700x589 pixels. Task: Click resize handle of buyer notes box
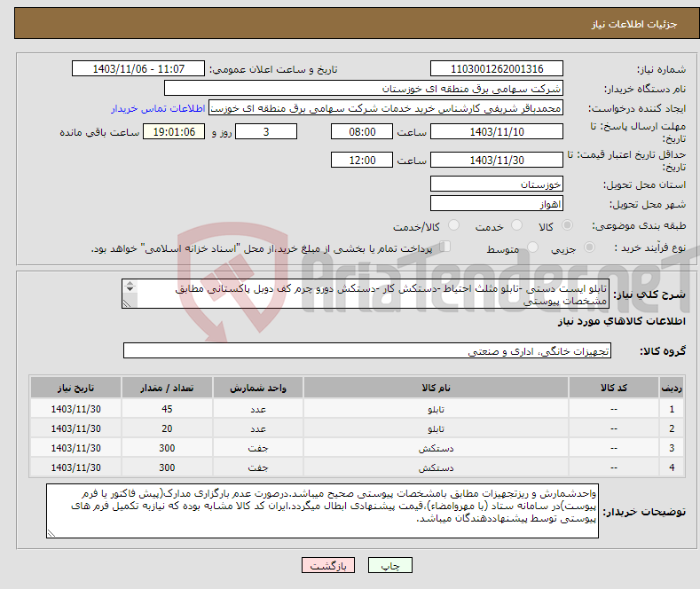pos(51,533)
